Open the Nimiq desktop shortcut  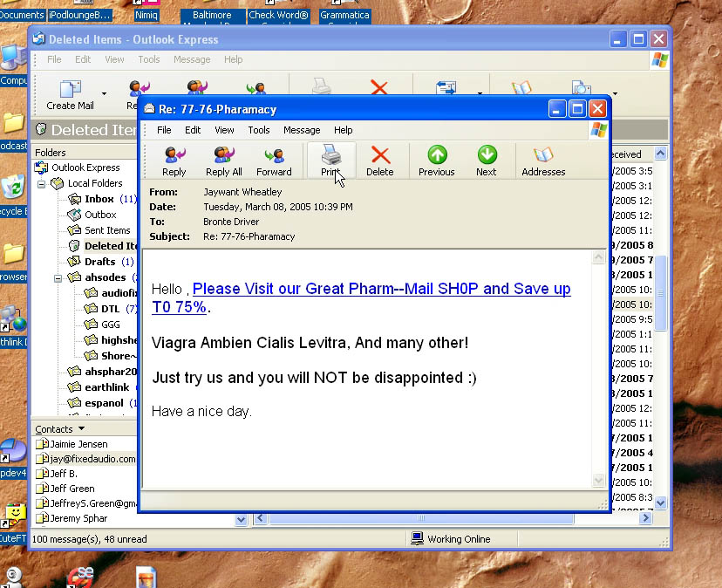146,10
